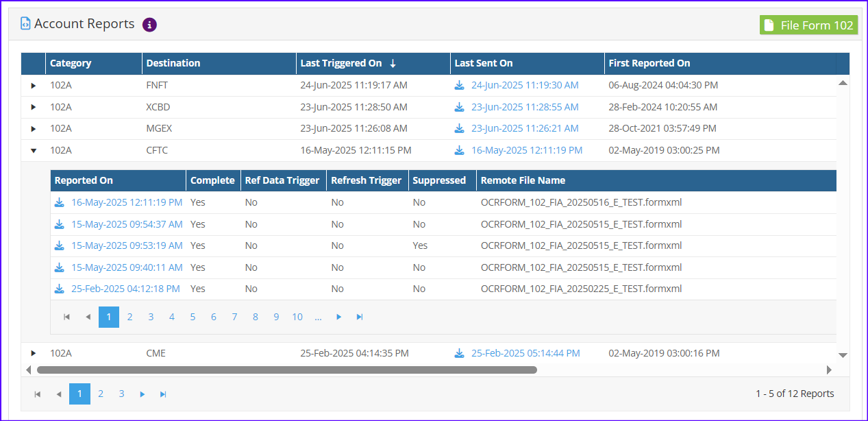Go to sub-grid page 3
Image resolution: width=868 pixels, height=421 pixels.
coord(151,317)
